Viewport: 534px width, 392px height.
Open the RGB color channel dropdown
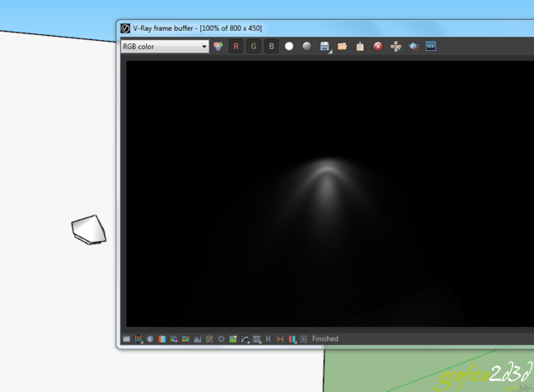coord(165,47)
